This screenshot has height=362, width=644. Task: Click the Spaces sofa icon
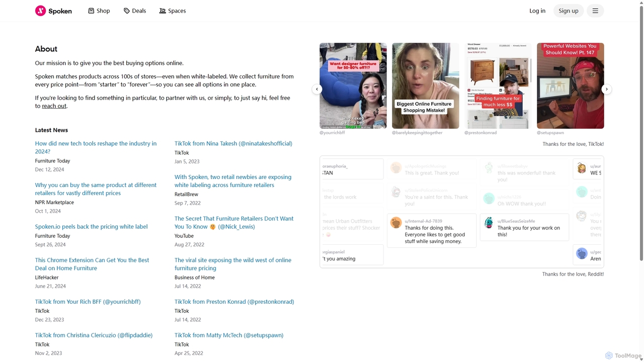click(x=163, y=11)
